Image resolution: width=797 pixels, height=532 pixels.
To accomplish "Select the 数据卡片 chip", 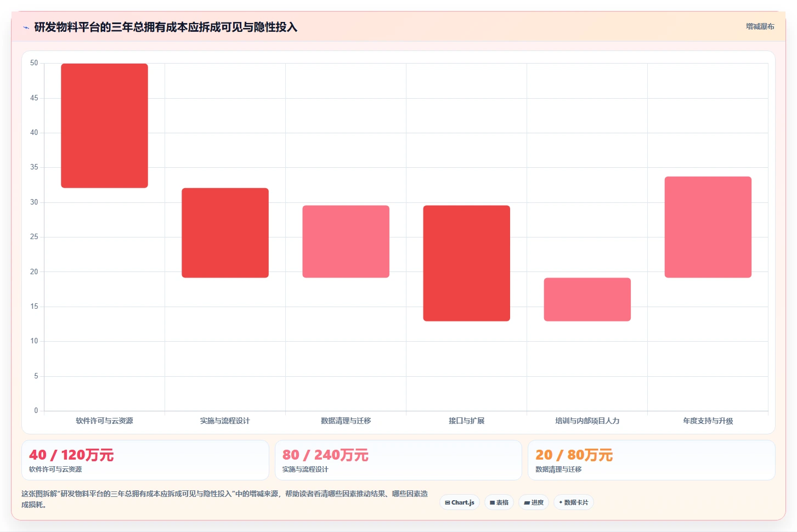I will 574,502.
